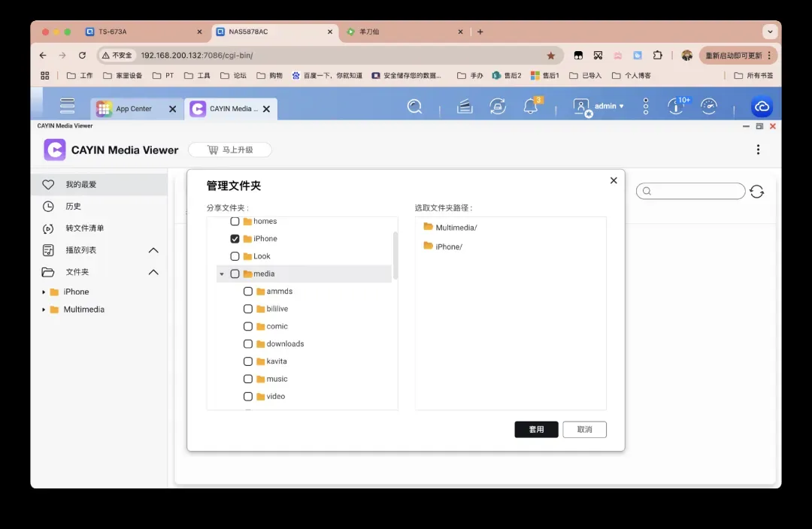Viewport: 812px width, 529px height.
Task: Click the shared folder list scrollbar
Action: pos(395,255)
